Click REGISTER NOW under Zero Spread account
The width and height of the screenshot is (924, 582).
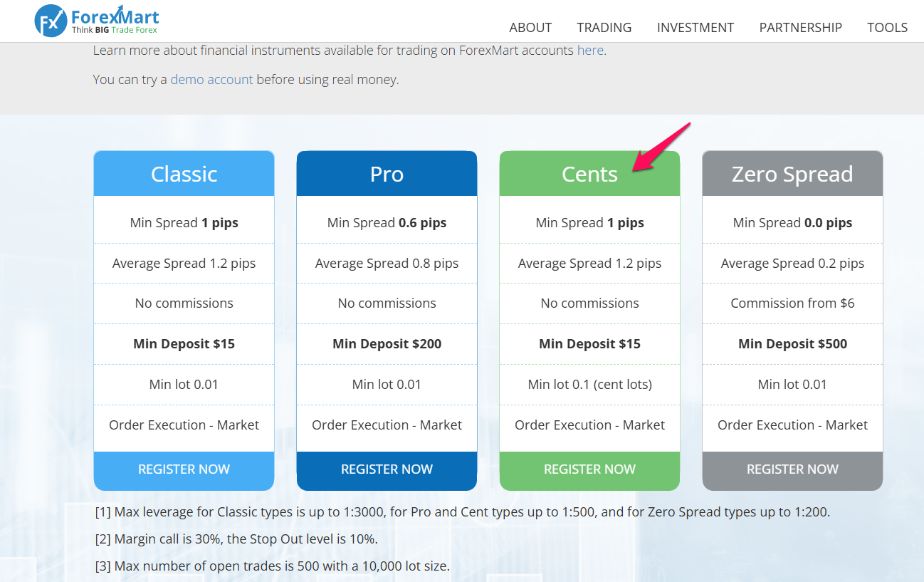pyautogui.click(x=792, y=469)
